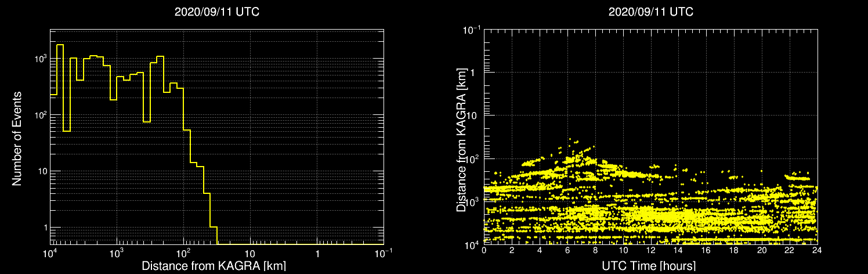Click the 10^-1 tick on the scatter plot distance axis
This screenshot has height=274, width=868.
pos(472,30)
